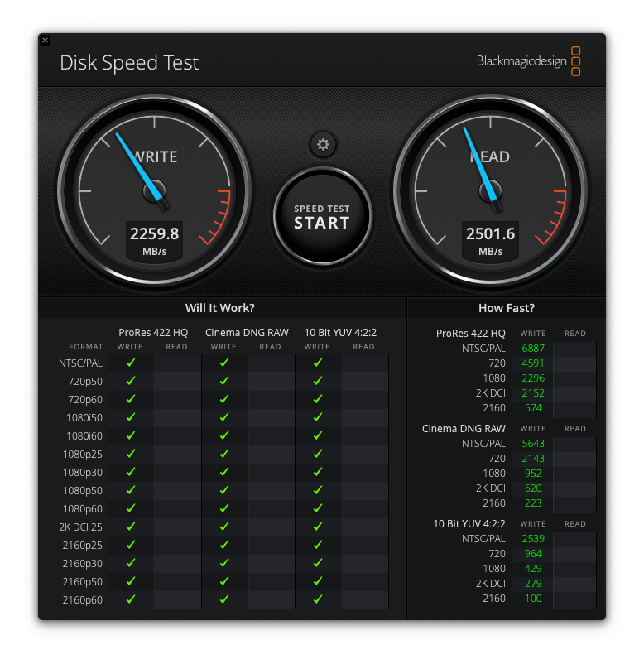Click the 5643 Cinema DNG write value
The width and height of the screenshot is (644, 664).
tap(532, 444)
